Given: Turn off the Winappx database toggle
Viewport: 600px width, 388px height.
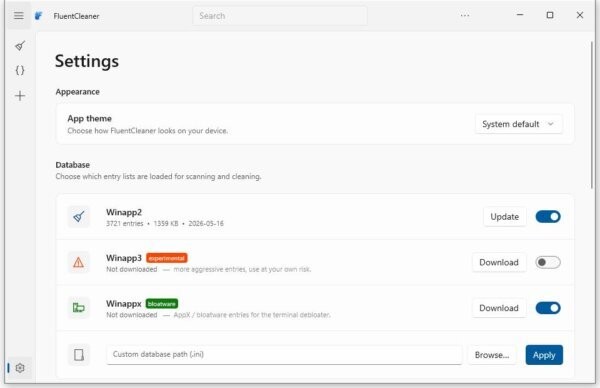Looking at the screenshot, I should click(x=548, y=308).
